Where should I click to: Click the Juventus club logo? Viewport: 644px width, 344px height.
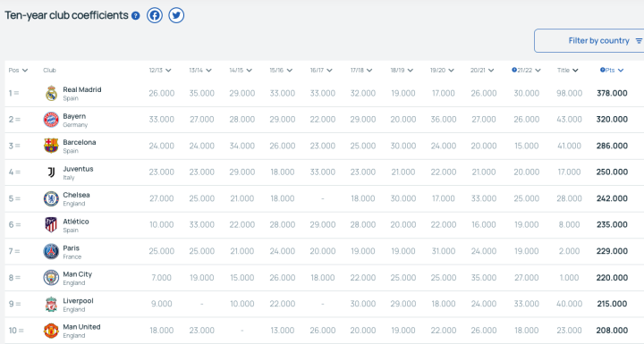coord(51,172)
